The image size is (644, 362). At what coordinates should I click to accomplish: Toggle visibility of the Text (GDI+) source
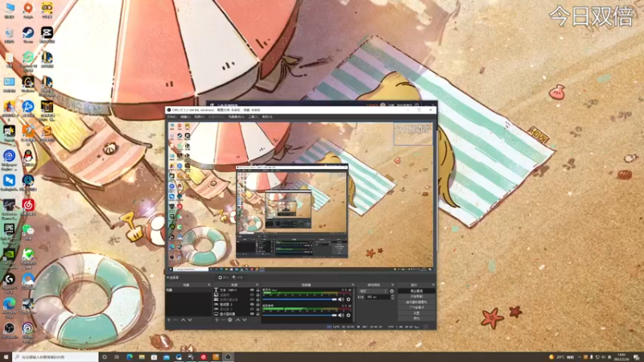click(252, 290)
